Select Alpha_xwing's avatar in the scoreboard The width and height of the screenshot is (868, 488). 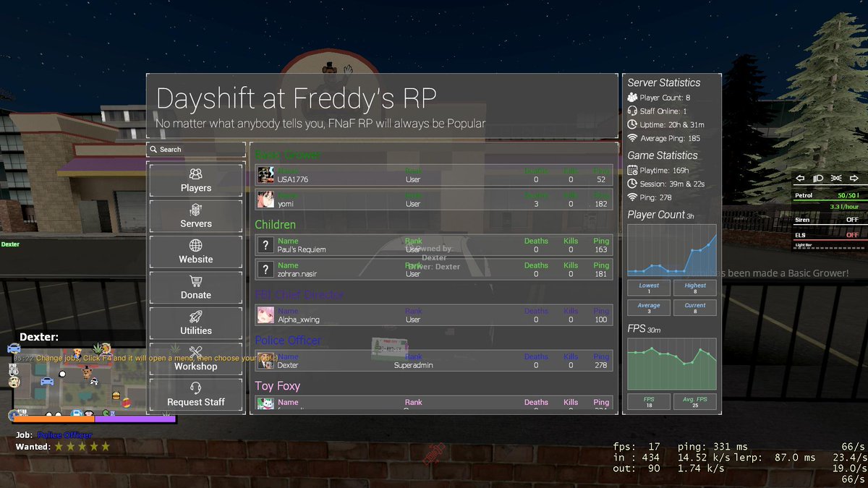(266, 315)
